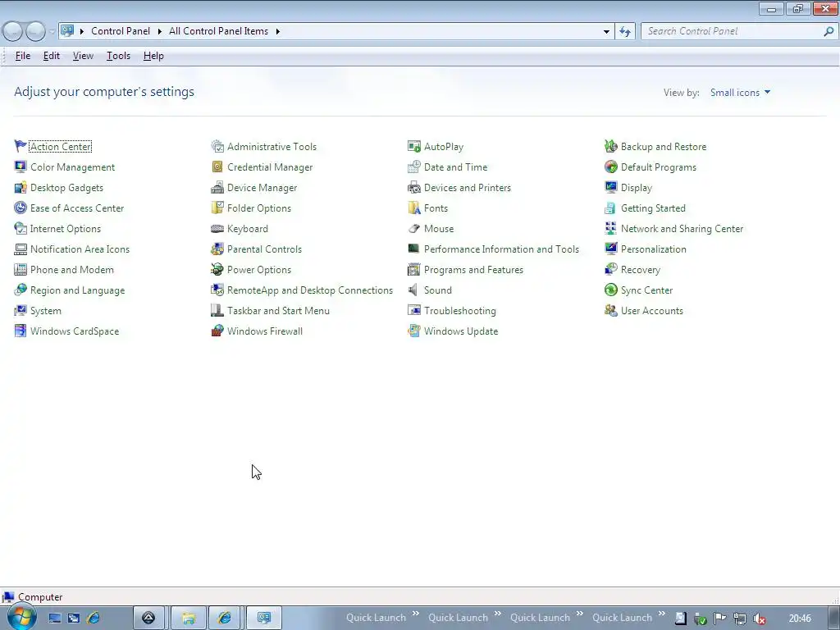Click the Keyboard icon
The width and height of the screenshot is (840, 630).
(x=217, y=229)
